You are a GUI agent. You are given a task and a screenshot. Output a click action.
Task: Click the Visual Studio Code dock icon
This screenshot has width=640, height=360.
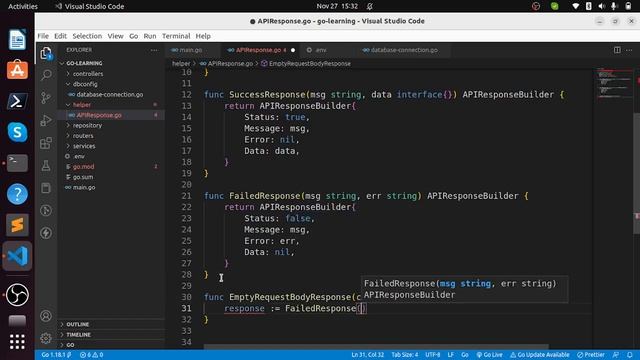pos(17,256)
